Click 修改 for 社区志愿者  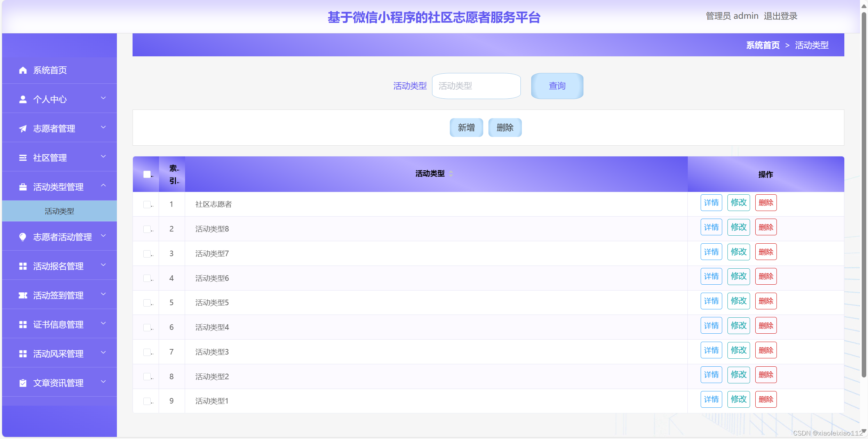[x=739, y=203]
